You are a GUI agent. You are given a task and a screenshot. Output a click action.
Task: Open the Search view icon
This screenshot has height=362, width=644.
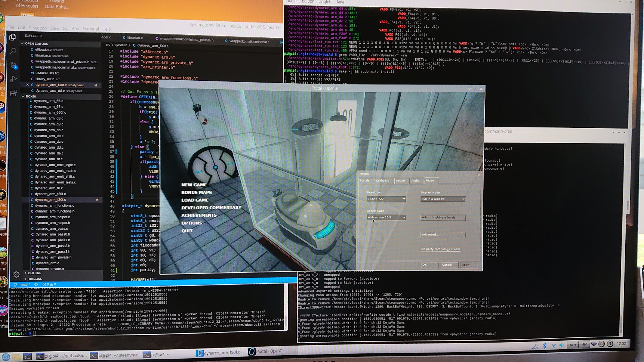[13, 51]
